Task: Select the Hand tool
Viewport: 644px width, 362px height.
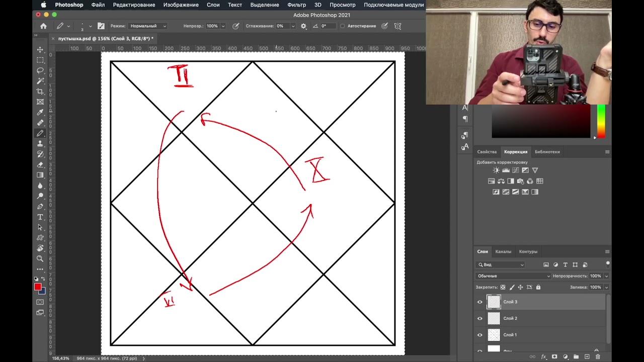Action: [40, 248]
